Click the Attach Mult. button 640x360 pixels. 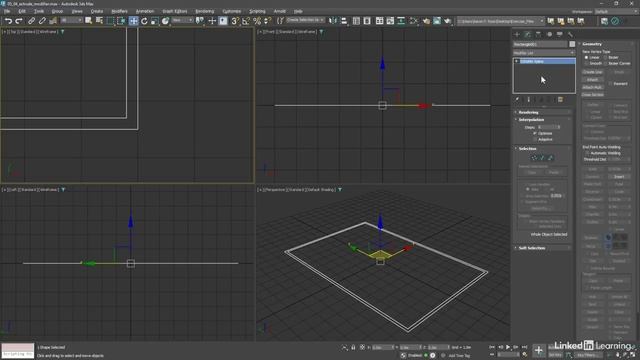(x=593, y=87)
